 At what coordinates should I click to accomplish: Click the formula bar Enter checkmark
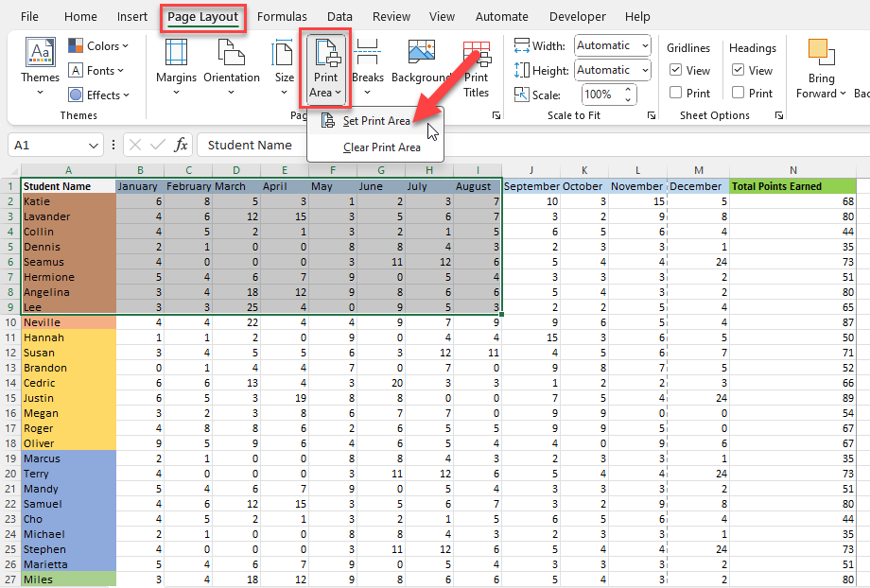158,145
